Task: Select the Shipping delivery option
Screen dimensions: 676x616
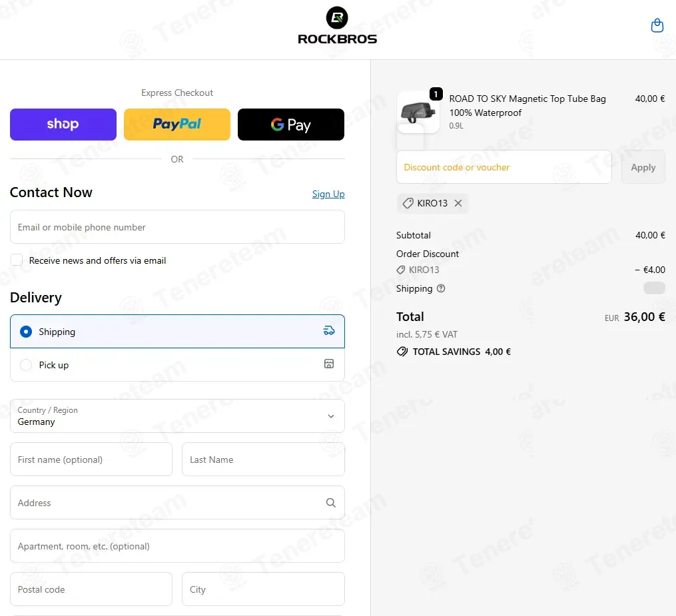Action: click(x=177, y=332)
